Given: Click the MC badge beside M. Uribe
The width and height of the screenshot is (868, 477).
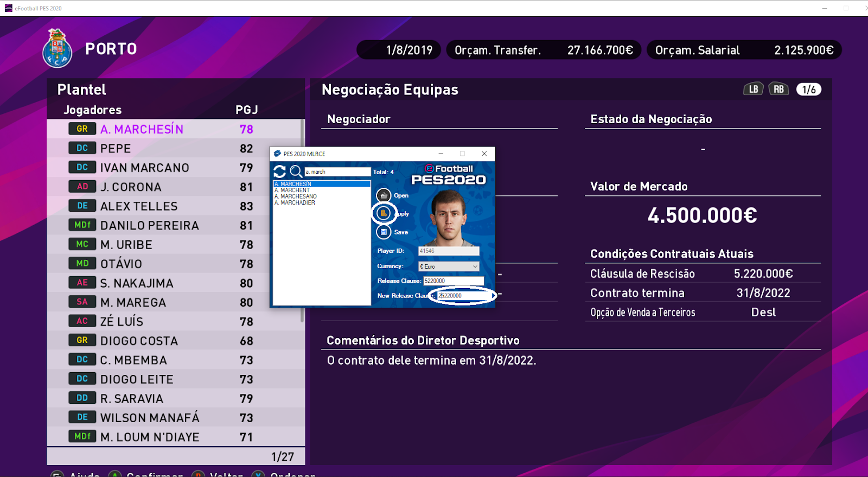Looking at the screenshot, I should [x=82, y=244].
